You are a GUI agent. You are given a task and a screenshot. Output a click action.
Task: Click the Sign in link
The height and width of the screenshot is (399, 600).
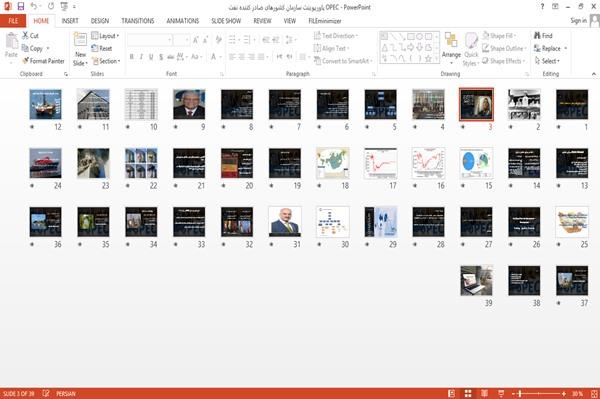578,20
